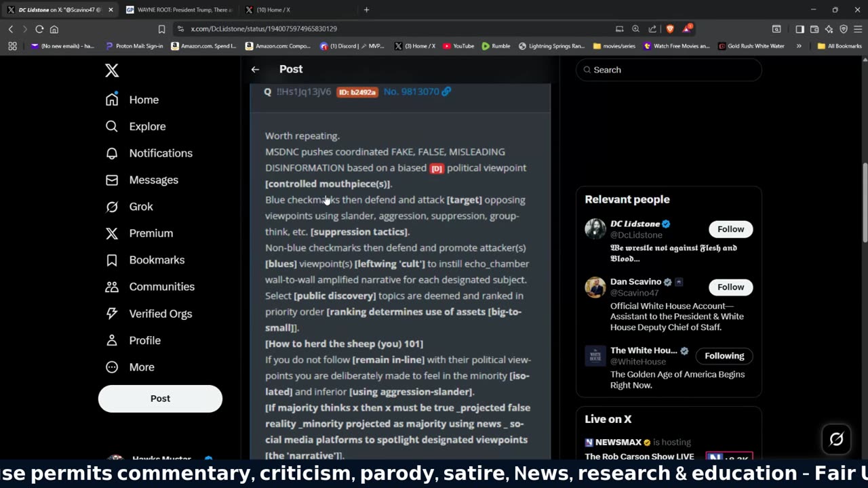Open Rumble bookmark

pos(496,46)
